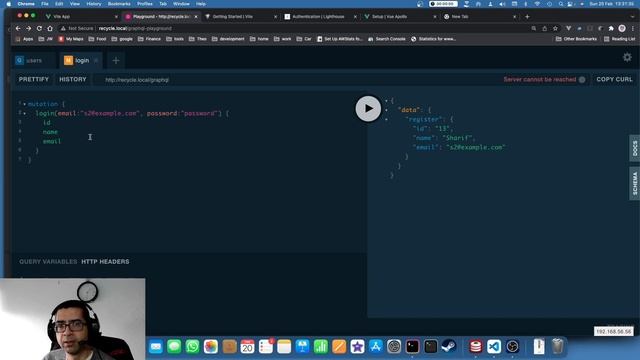640x360 pixels.
Task: Click the server status reload indicator
Action: 582,80
